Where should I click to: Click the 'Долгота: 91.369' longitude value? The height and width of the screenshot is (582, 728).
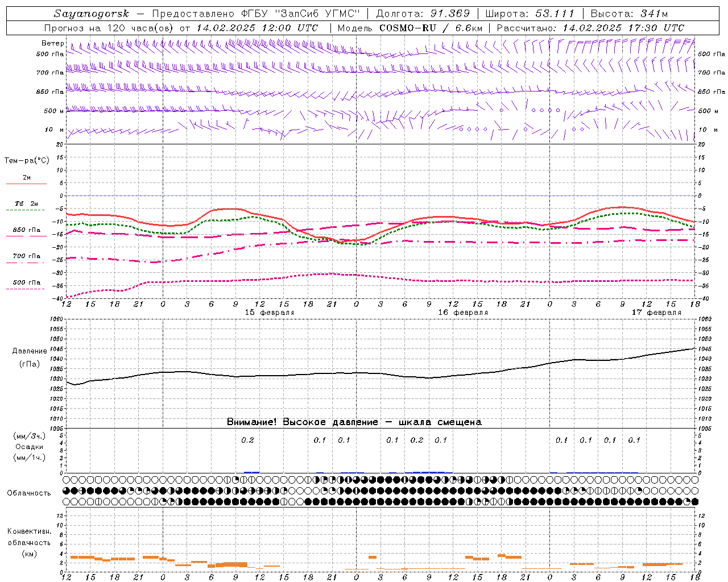(423, 14)
